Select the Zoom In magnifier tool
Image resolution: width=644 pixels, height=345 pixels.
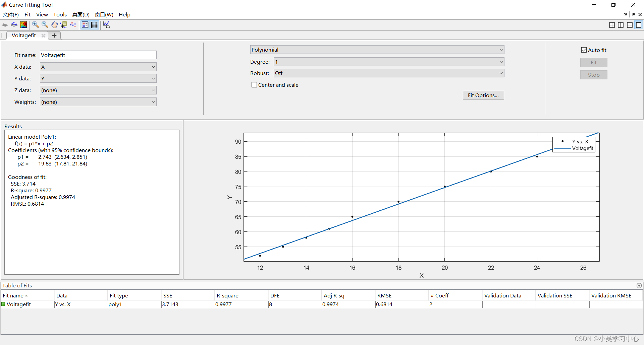(x=35, y=25)
